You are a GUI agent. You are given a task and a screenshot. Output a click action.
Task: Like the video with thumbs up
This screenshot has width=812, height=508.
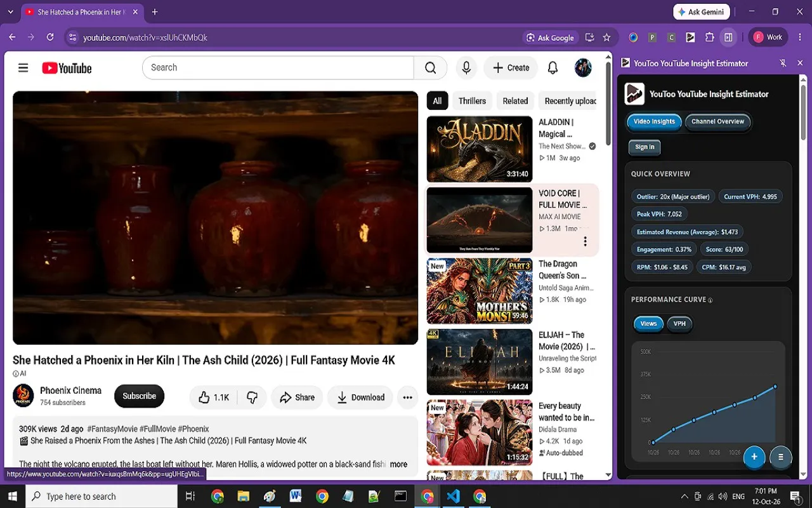pyautogui.click(x=213, y=398)
